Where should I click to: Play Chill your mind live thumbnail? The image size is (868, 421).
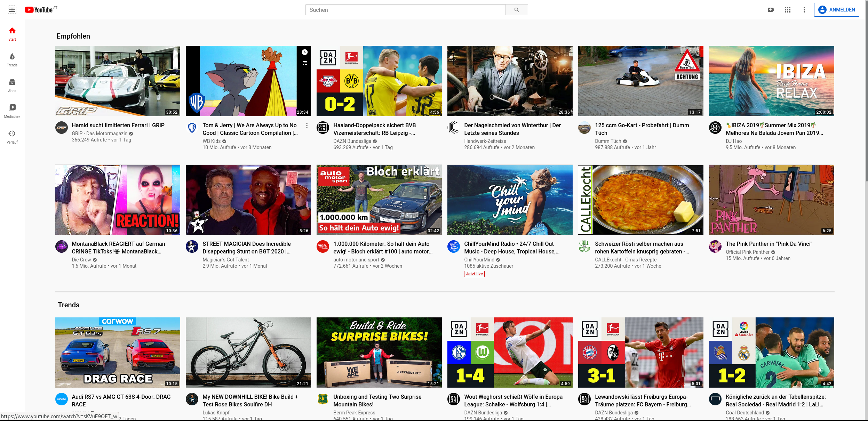[510, 200]
